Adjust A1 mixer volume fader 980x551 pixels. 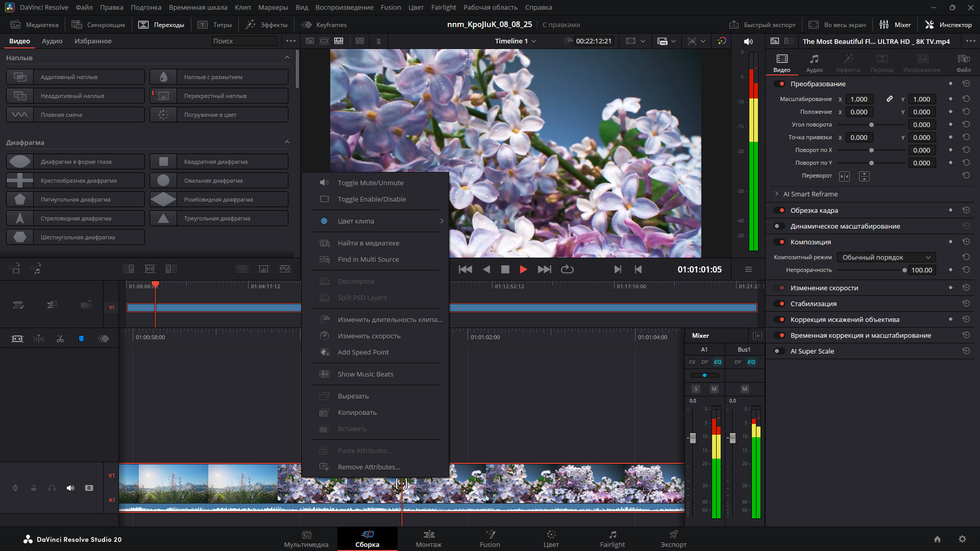click(x=693, y=438)
